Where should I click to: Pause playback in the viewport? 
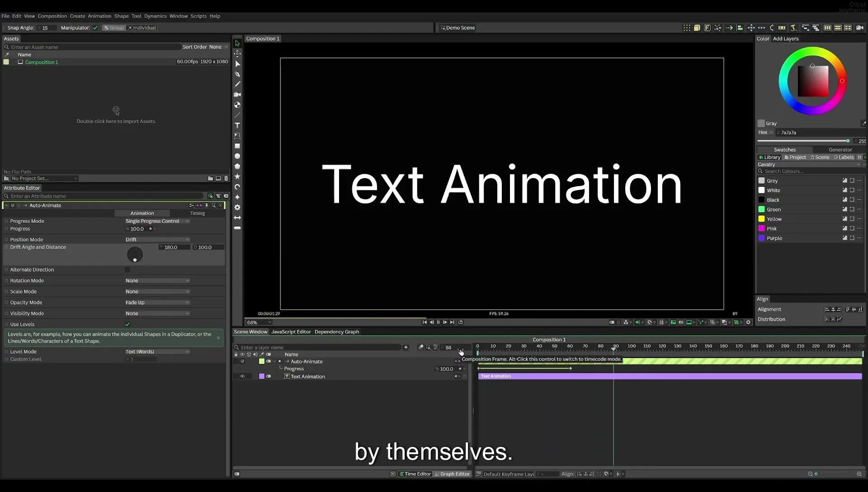point(438,322)
